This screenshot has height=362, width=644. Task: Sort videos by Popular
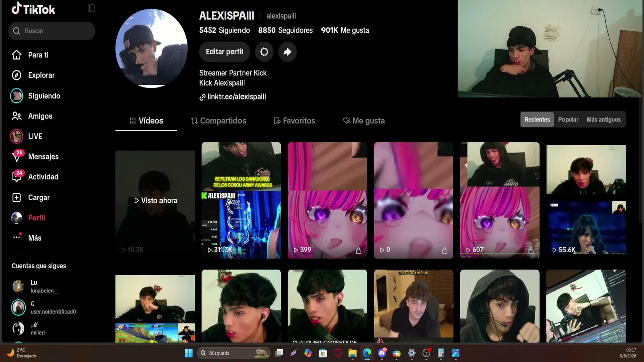tap(568, 120)
